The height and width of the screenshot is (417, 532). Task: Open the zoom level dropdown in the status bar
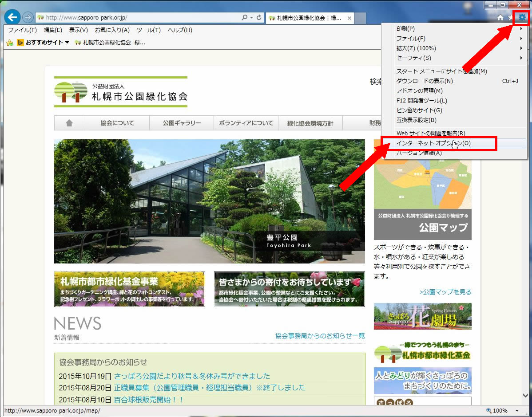(x=517, y=411)
